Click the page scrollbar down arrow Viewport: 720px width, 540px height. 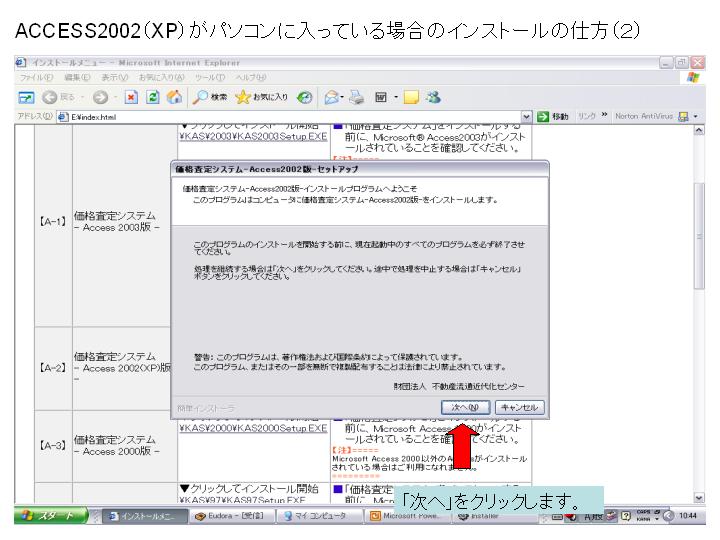[x=698, y=497]
